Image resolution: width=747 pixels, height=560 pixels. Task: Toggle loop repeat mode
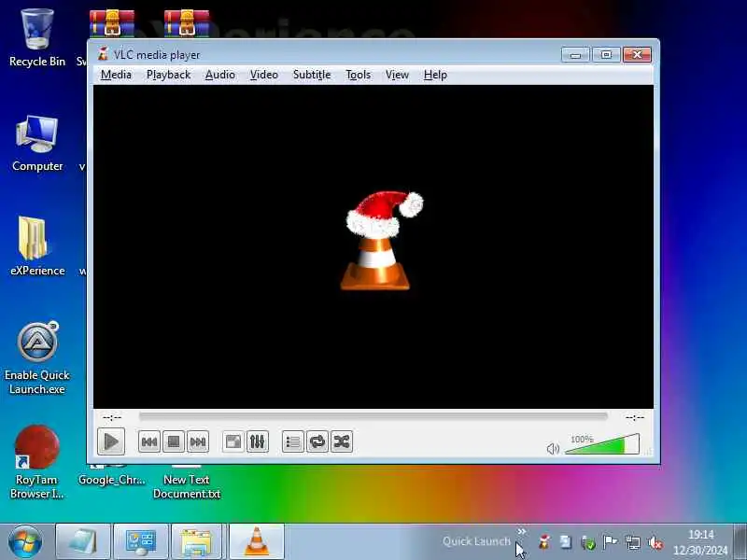point(317,441)
